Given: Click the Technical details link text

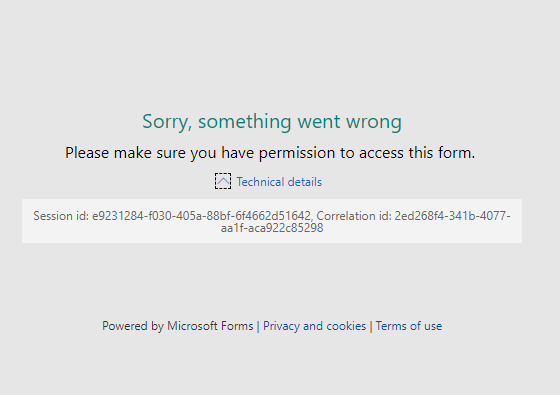Looking at the screenshot, I should click(x=279, y=182).
